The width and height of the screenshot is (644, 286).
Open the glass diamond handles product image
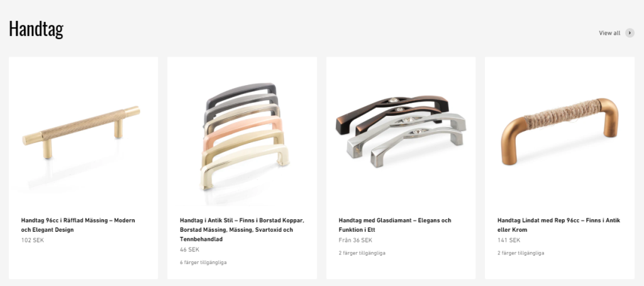401,131
